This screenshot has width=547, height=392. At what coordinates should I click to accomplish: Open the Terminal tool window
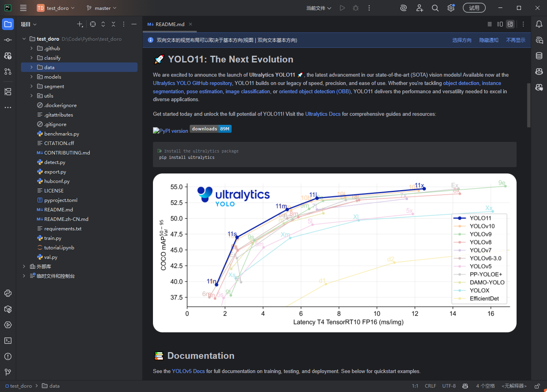pyautogui.click(x=8, y=341)
